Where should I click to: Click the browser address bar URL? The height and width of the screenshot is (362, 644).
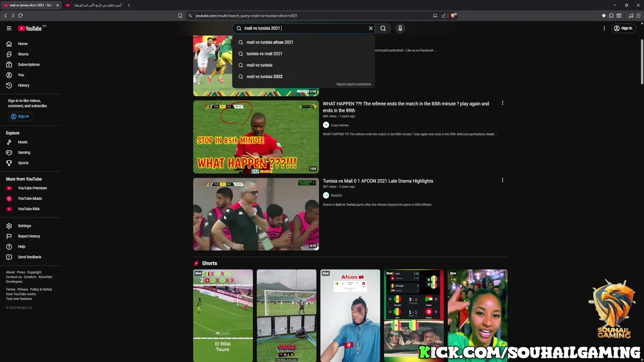tap(247, 16)
